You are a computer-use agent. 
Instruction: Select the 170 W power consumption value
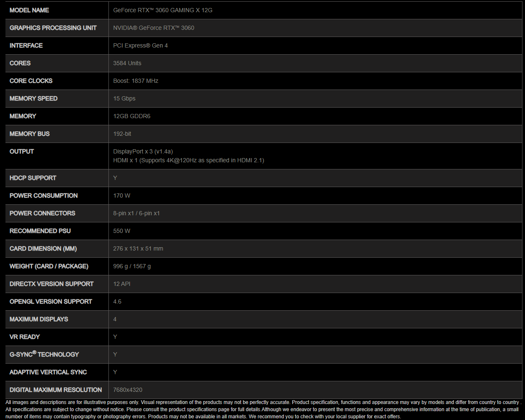(121, 195)
